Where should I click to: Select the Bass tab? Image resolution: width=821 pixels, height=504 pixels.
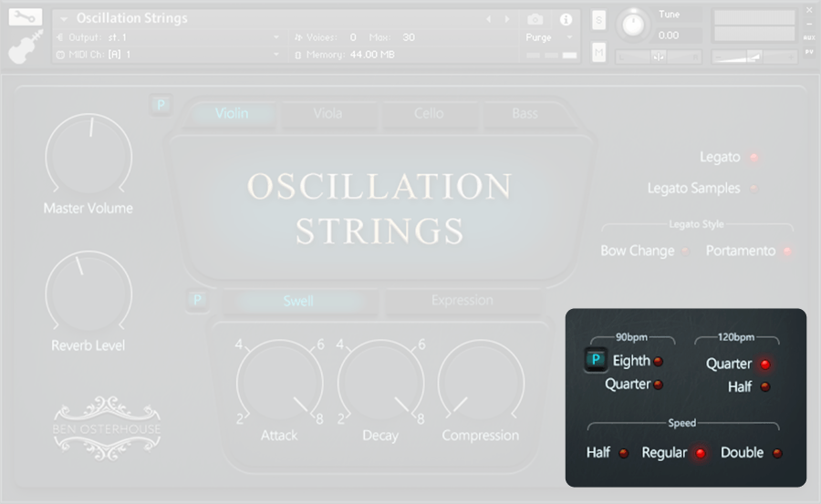coord(525,113)
